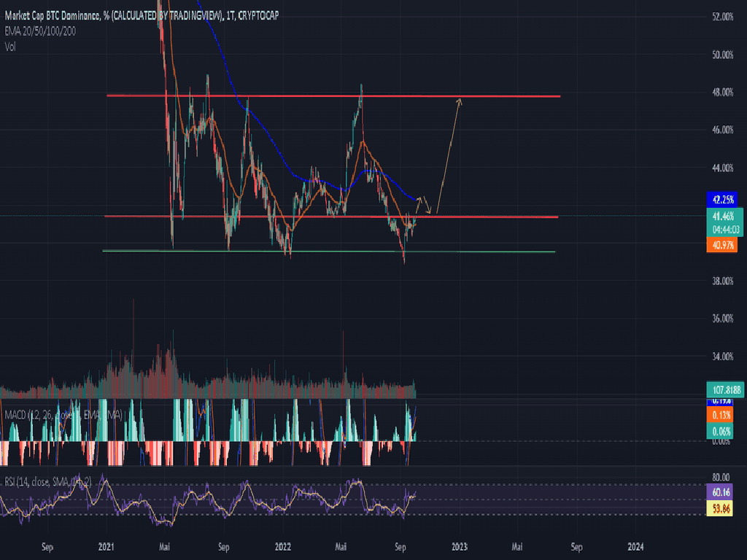Select the RSI indicator legend
The image size is (747, 560).
[45, 481]
